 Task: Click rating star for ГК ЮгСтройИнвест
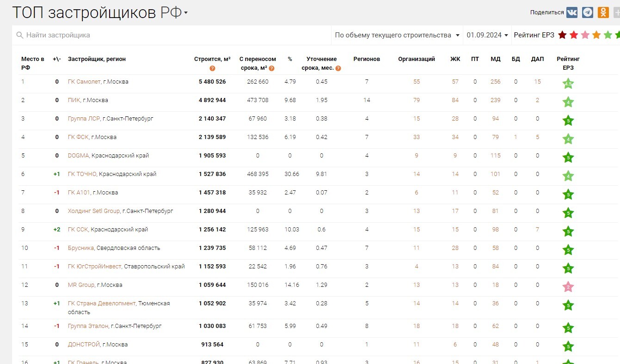point(568,268)
